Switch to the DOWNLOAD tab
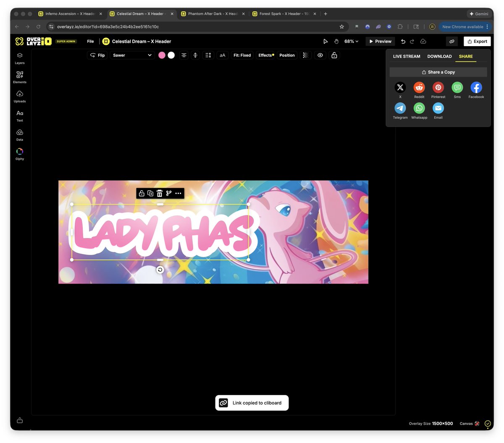 (439, 56)
